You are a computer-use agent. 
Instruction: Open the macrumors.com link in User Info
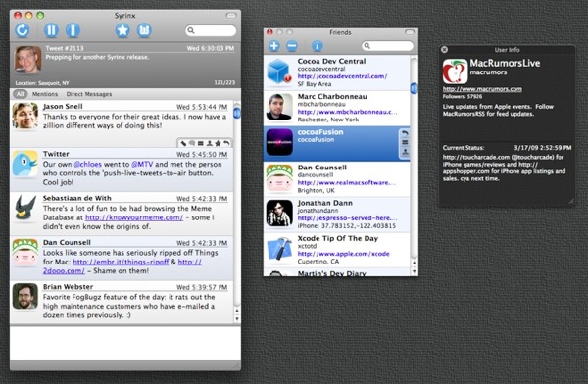(x=482, y=89)
